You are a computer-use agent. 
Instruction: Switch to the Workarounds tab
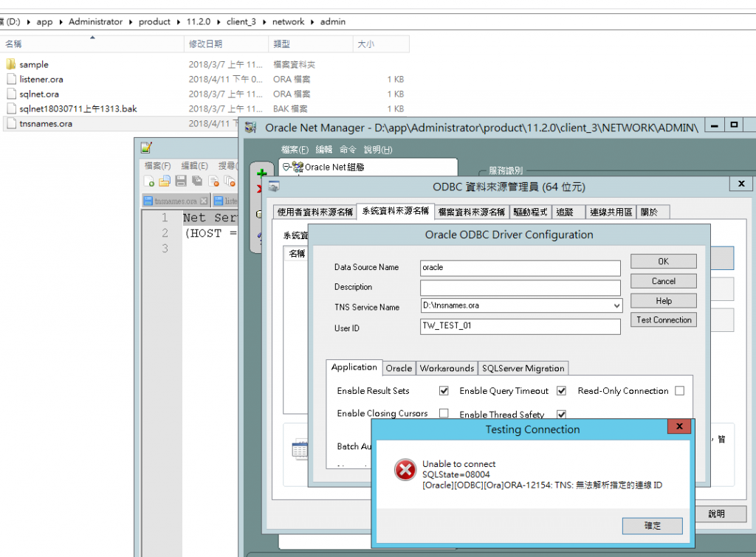[x=447, y=368]
